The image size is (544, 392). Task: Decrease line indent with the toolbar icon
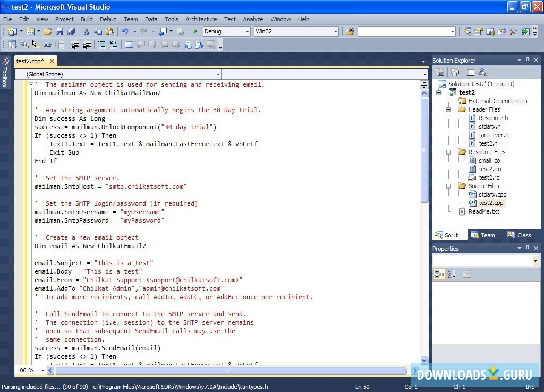click(x=75, y=45)
